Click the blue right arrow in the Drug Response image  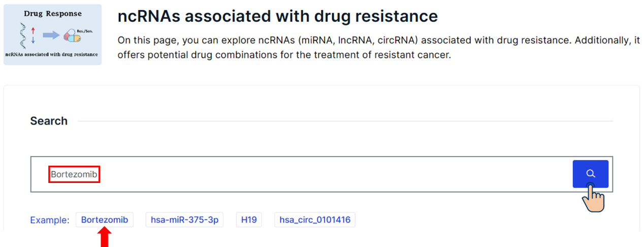[51, 35]
